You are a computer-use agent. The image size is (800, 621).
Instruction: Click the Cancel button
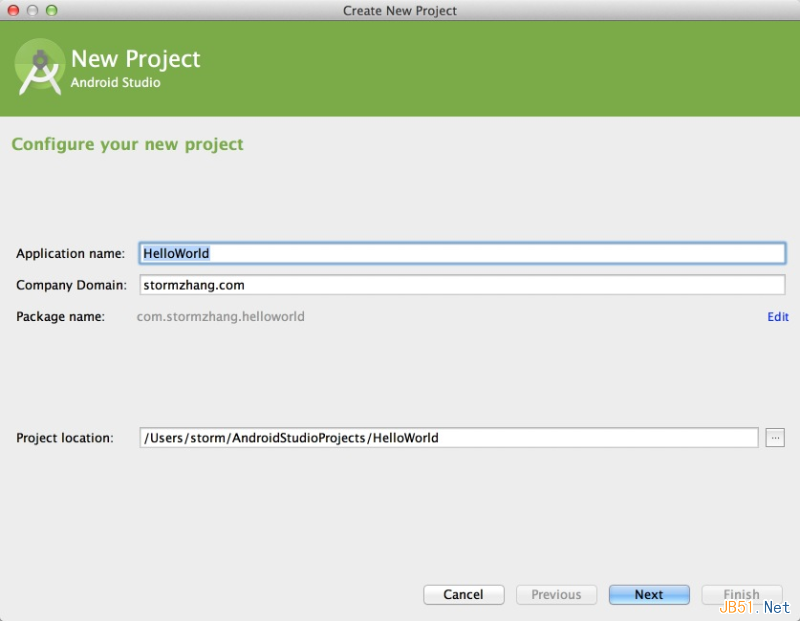point(463,594)
